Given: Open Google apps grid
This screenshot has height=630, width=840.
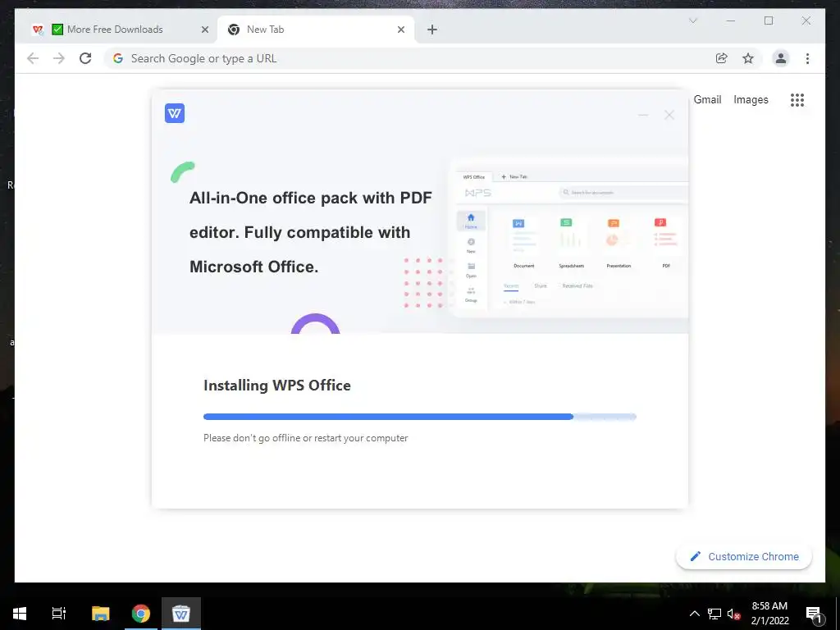Looking at the screenshot, I should 797,99.
